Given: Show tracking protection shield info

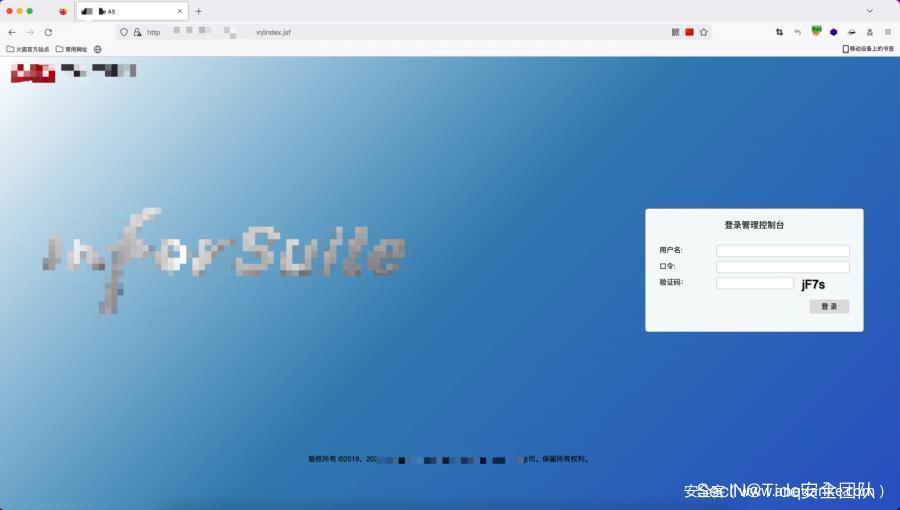Looking at the screenshot, I should [124, 32].
